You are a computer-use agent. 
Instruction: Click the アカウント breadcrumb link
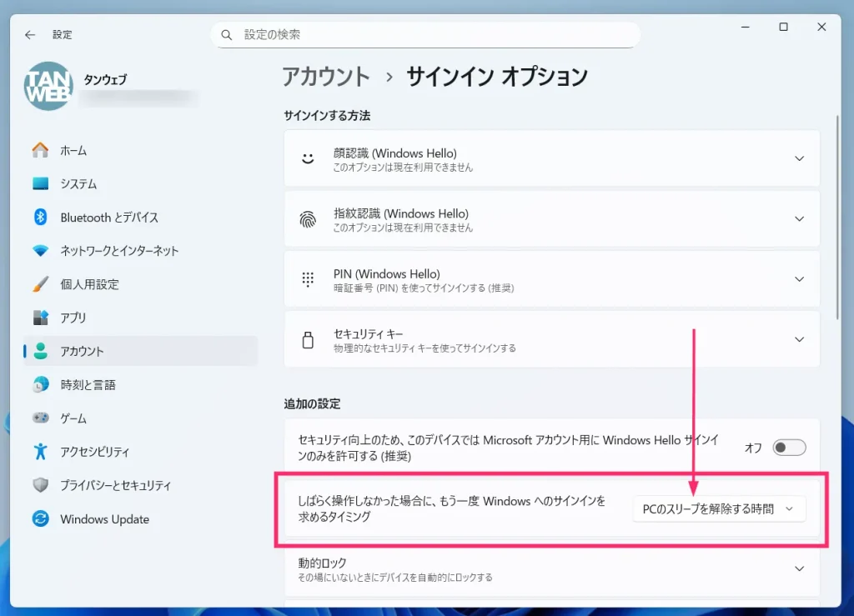[x=326, y=77]
